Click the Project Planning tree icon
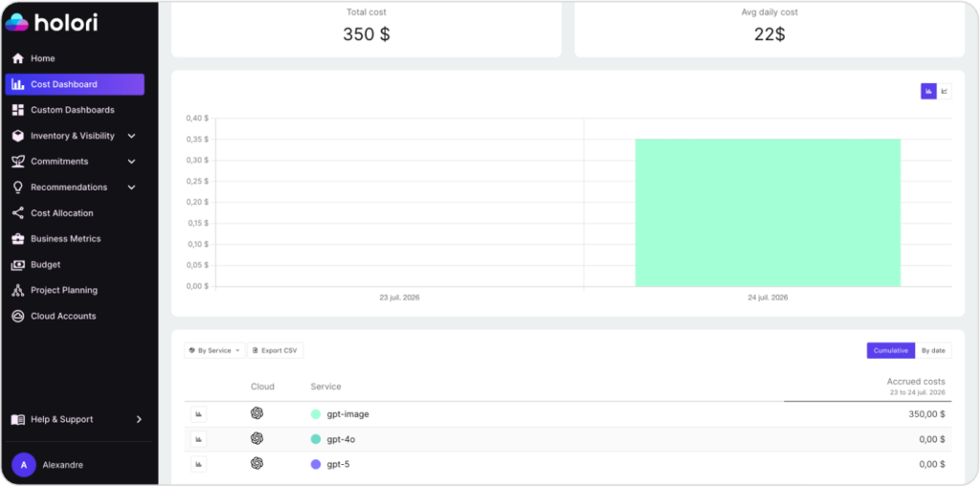This screenshot has height=486, width=980. click(x=18, y=291)
